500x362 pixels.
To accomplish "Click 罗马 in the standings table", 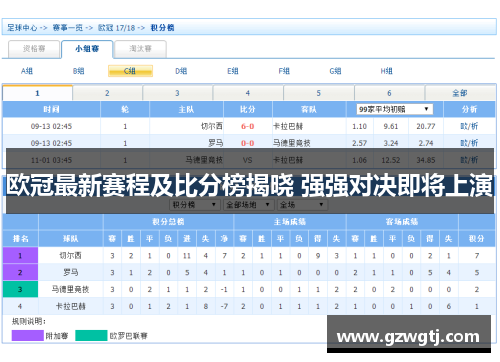I will (71, 272).
